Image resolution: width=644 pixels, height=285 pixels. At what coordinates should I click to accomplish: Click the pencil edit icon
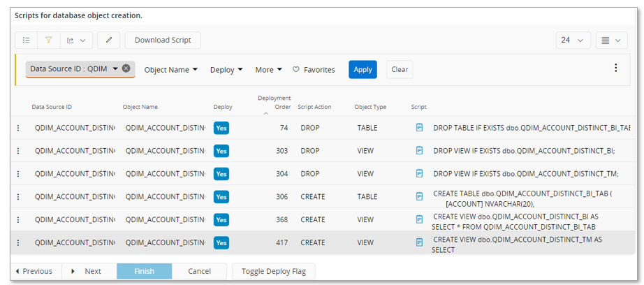click(109, 41)
